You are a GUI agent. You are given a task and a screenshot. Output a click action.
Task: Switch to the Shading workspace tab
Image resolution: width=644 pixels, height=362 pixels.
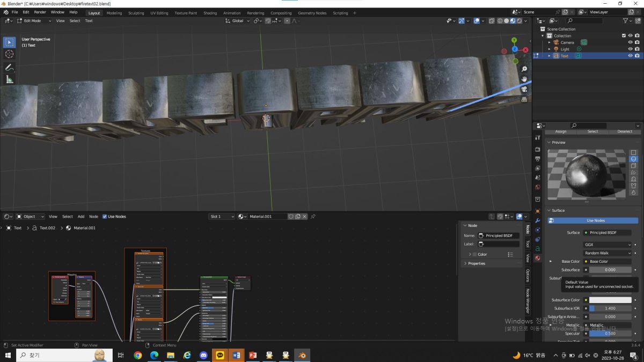click(210, 13)
